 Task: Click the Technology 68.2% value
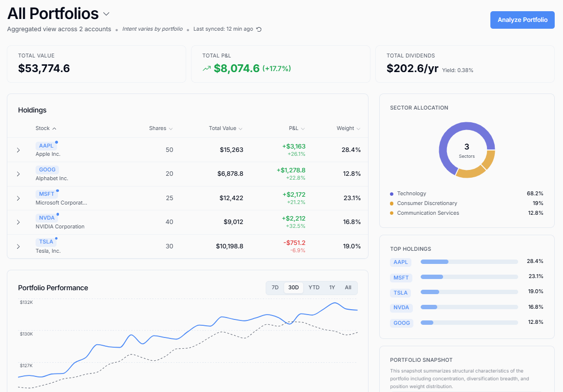tap(535, 194)
